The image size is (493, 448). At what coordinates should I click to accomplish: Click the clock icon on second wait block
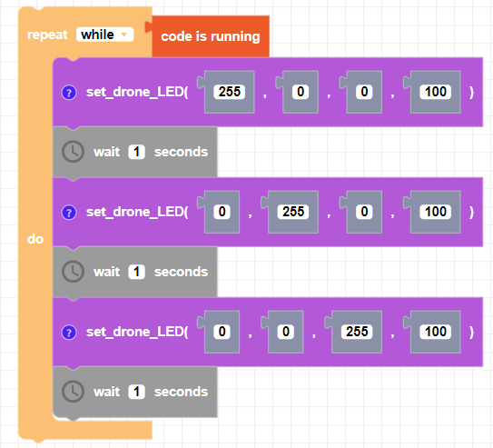(x=73, y=272)
